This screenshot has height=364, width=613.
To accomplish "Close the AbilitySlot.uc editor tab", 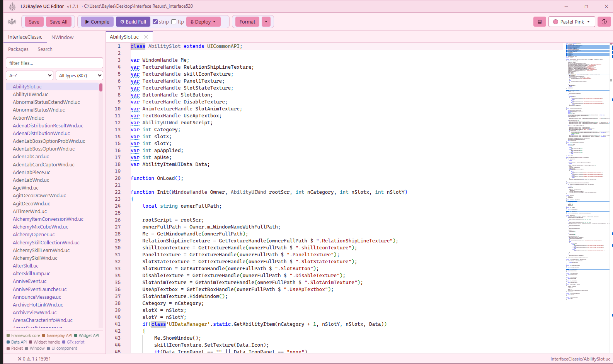I will (146, 37).
